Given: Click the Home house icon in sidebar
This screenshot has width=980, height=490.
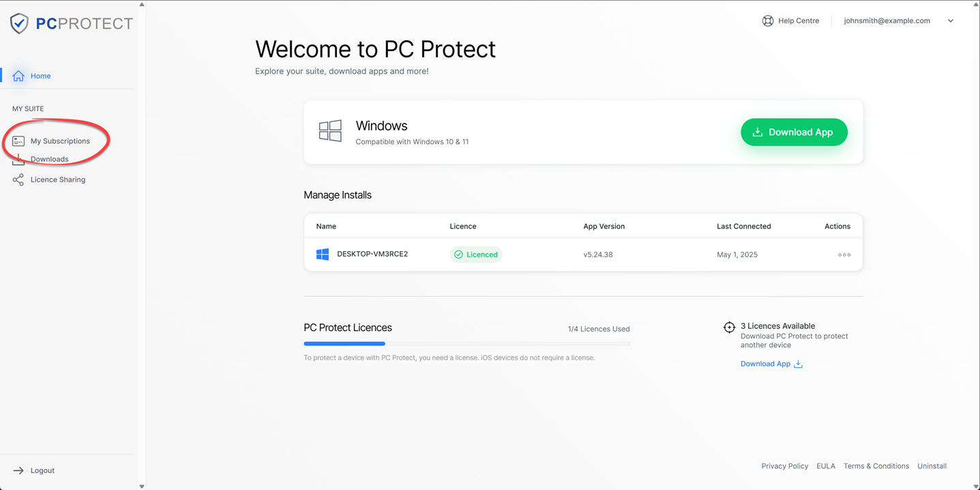Looking at the screenshot, I should click(x=18, y=76).
